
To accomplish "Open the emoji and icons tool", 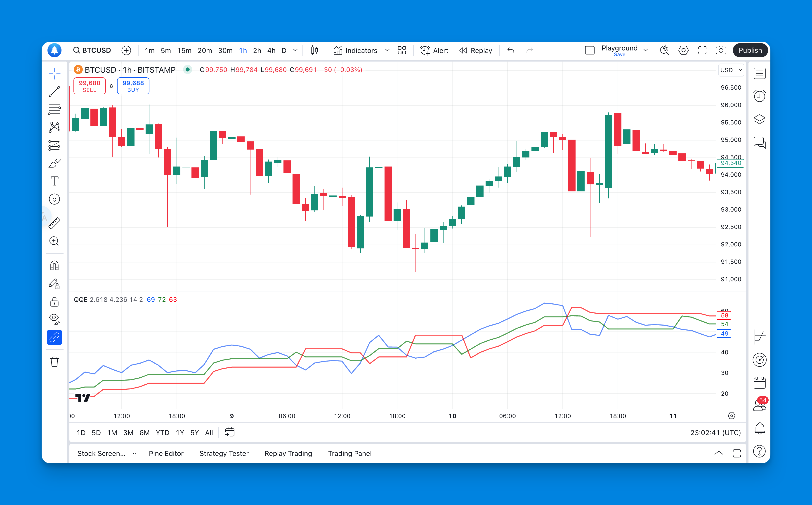I will pyautogui.click(x=54, y=199).
